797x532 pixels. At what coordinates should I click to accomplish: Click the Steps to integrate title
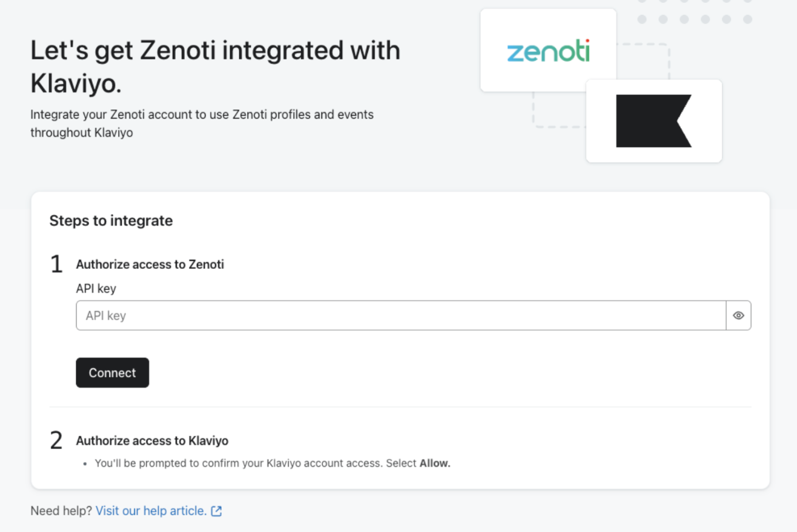(111, 221)
